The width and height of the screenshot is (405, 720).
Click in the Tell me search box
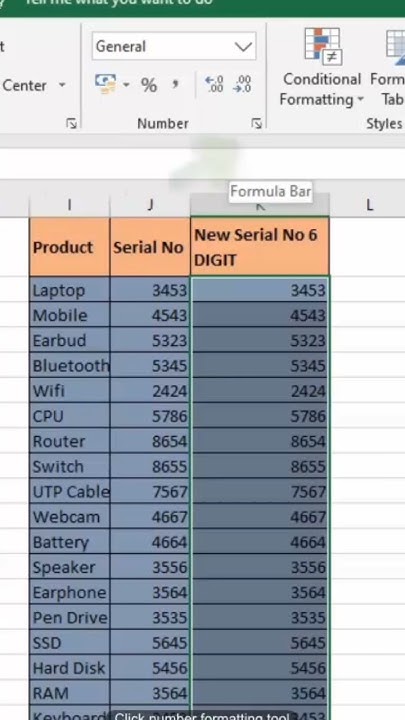[118, 3]
